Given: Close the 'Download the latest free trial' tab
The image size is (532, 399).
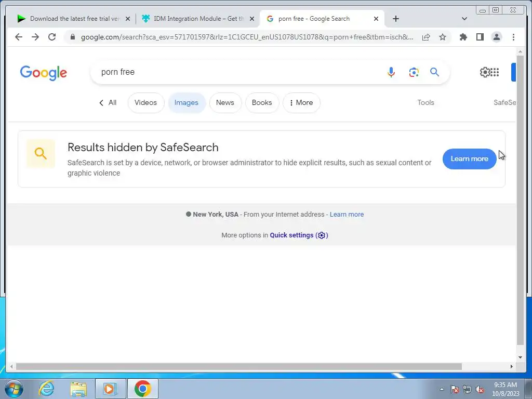Looking at the screenshot, I should 128,19.
